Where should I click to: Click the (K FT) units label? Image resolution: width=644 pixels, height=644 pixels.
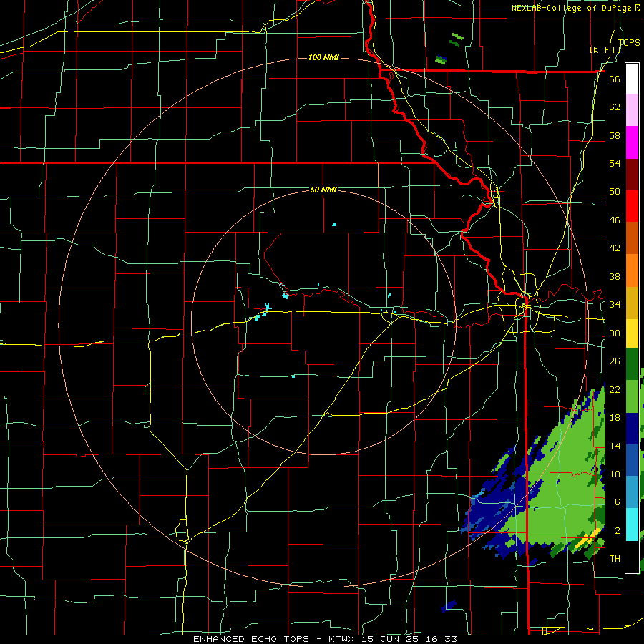pyautogui.click(x=605, y=49)
